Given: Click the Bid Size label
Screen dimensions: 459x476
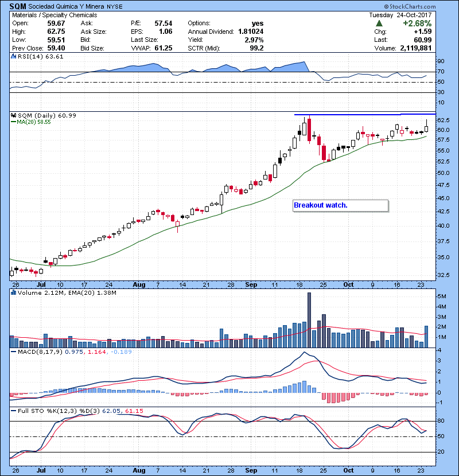Looking at the screenshot, I should click(92, 48).
